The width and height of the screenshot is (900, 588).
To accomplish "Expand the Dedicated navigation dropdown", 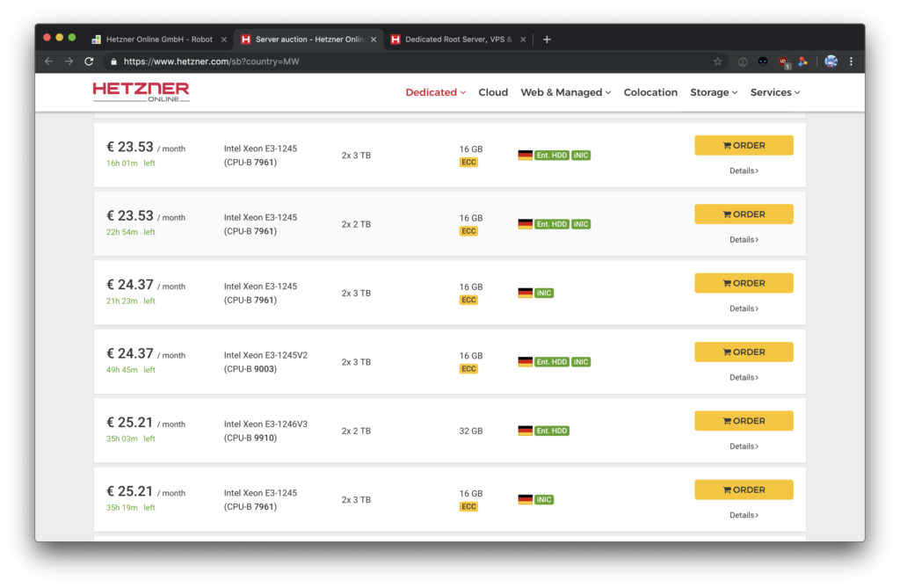I will point(436,92).
